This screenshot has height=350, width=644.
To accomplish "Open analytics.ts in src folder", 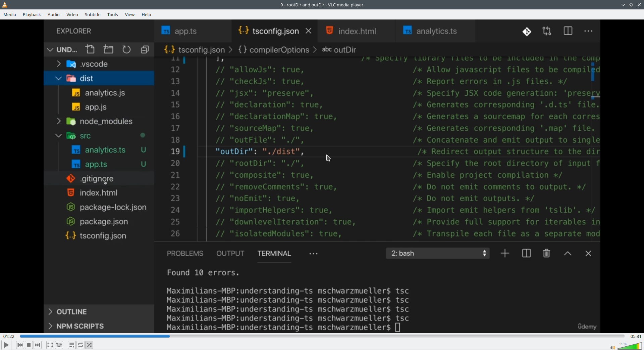I will (99, 150).
